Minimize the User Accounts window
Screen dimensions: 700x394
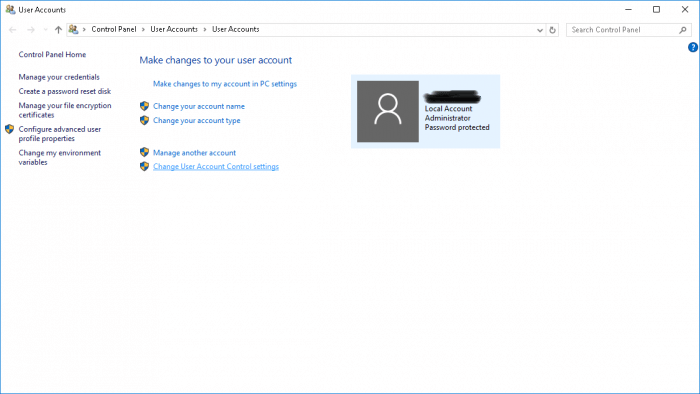coord(628,9)
